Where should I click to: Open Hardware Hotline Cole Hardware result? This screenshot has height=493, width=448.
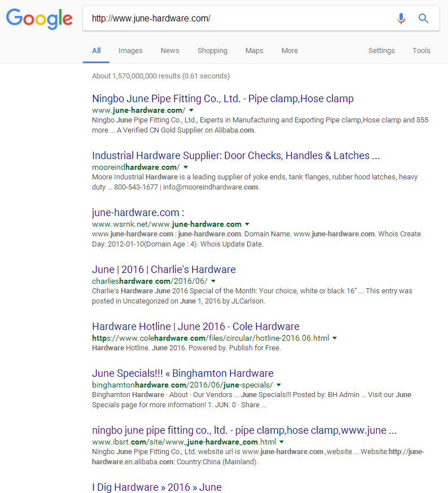coord(196,327)
